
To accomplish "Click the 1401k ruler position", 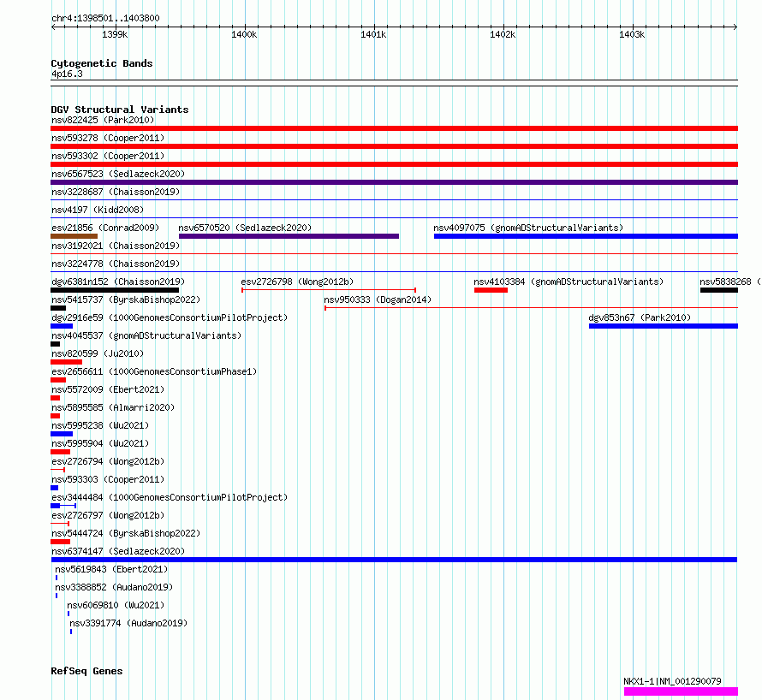I will tap(373, 34).
